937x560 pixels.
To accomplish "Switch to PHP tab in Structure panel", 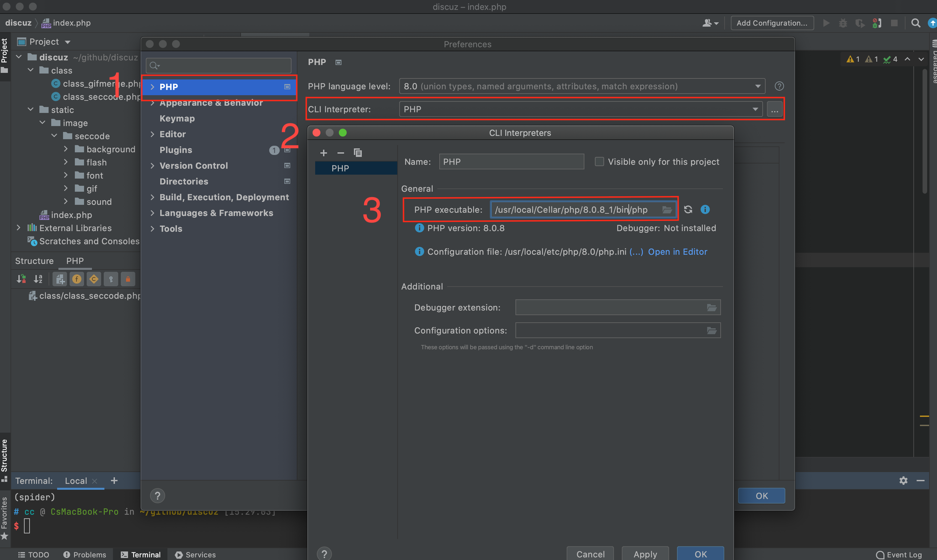I will click(x=75, y=261).
